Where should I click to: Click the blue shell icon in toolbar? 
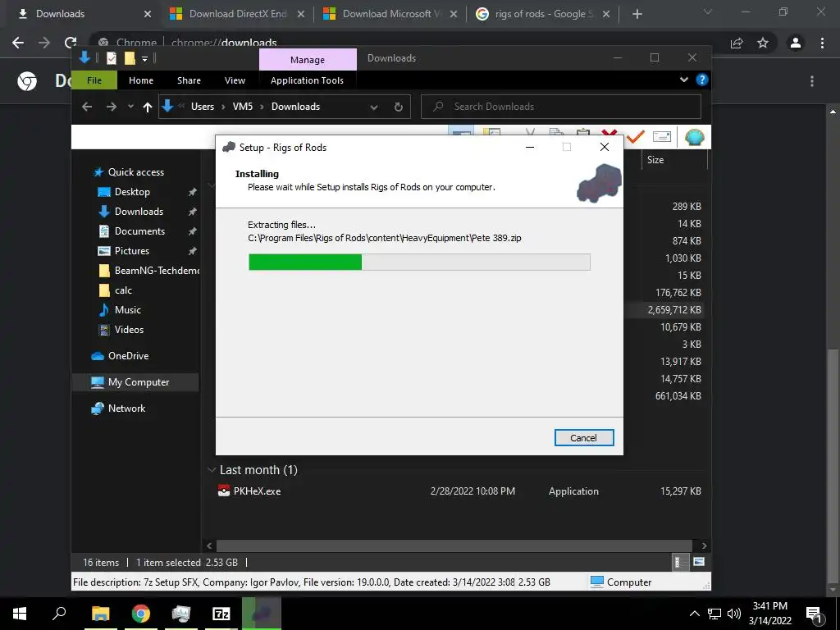[694, 137]
